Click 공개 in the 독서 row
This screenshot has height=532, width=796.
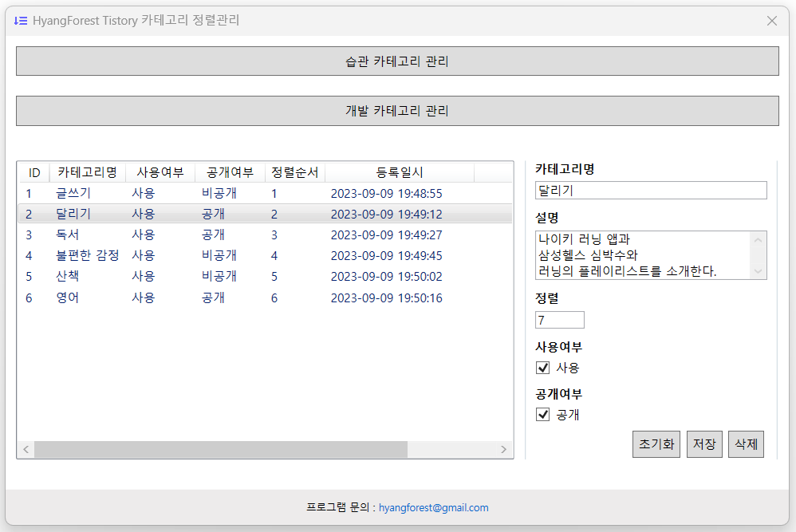pos(213,235)
